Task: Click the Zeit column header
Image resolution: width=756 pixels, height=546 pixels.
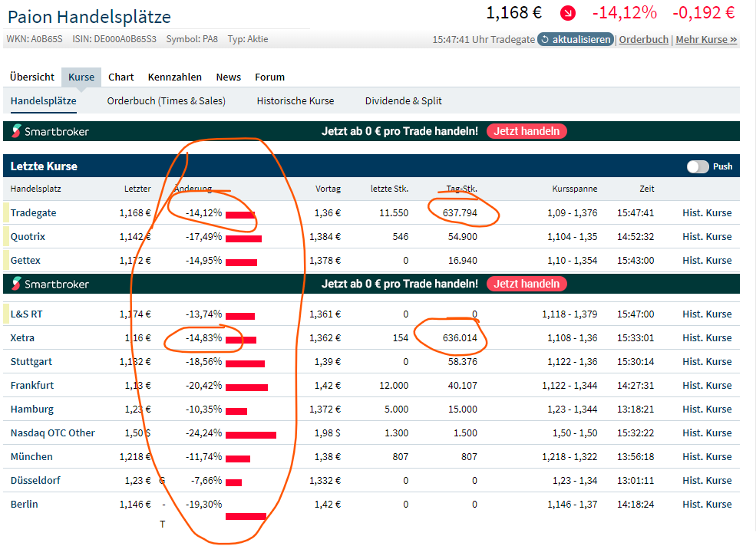Action: tap(646, 189)
